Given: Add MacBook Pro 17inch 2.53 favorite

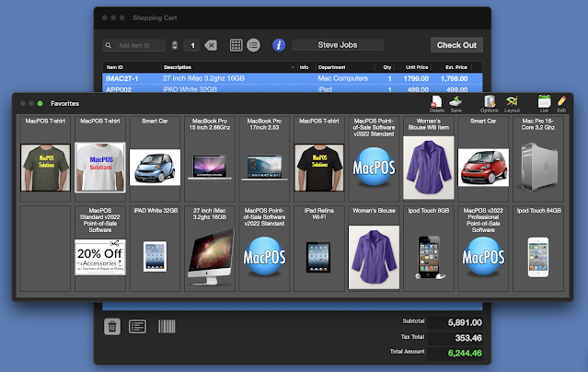Looking at the screenshot, I should [264, 159].
